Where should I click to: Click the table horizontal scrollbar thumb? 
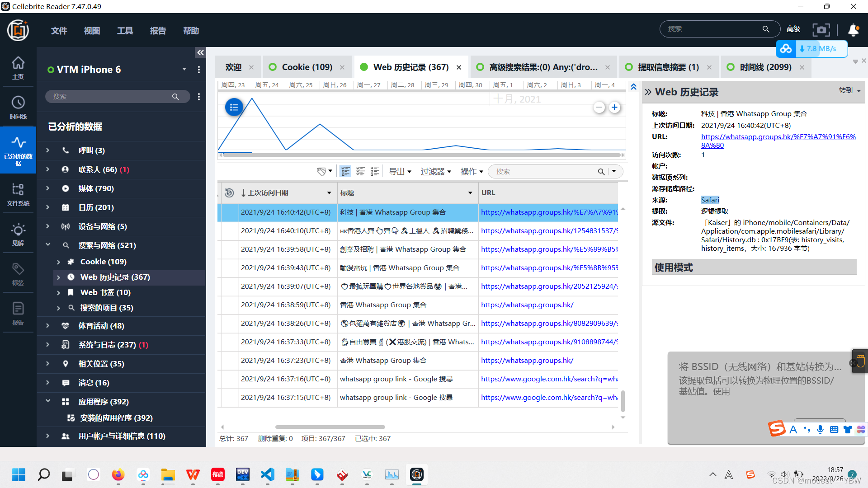(330, 427)
